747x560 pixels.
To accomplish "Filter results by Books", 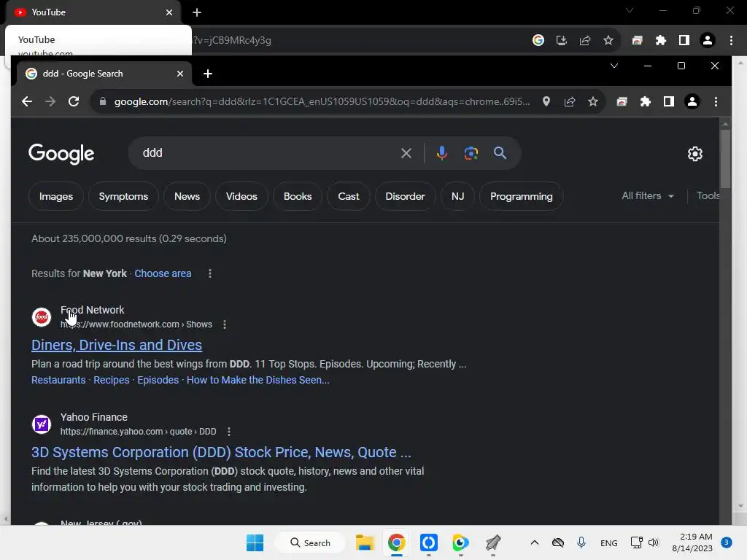I will click(298, 196).
